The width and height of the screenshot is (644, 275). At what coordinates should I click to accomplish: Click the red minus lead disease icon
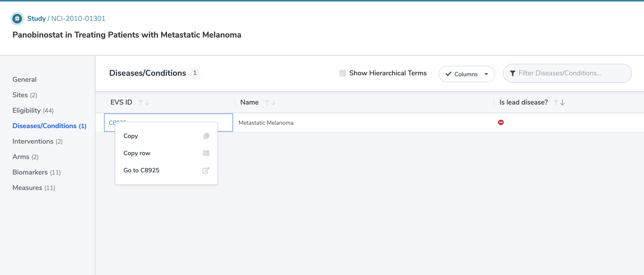(501, 122)
